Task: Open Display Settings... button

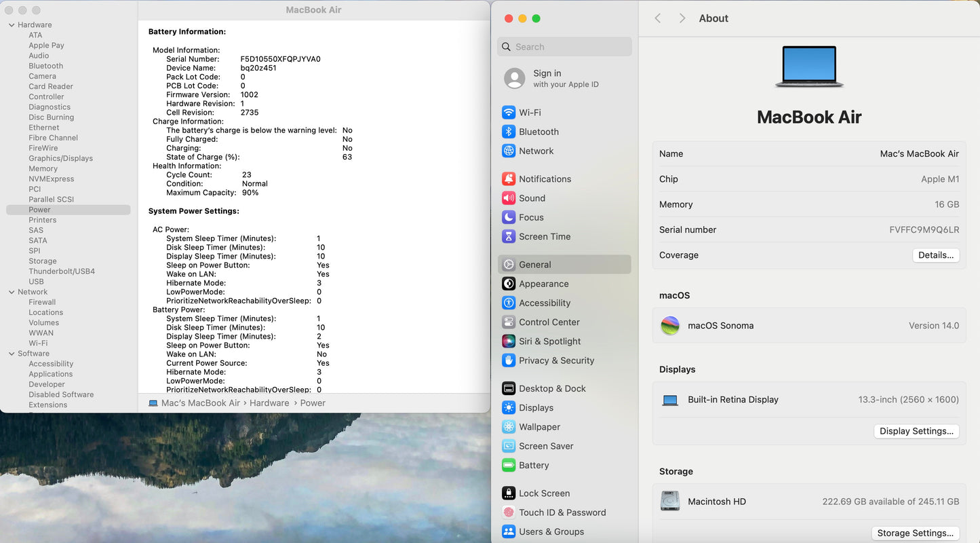Action: coord(916,431)
